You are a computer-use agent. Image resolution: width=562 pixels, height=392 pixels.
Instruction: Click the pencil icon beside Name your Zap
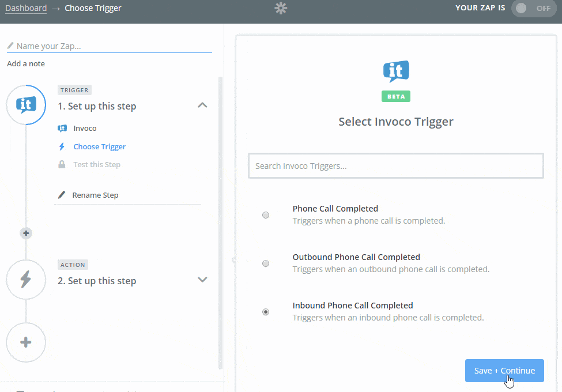10,46
